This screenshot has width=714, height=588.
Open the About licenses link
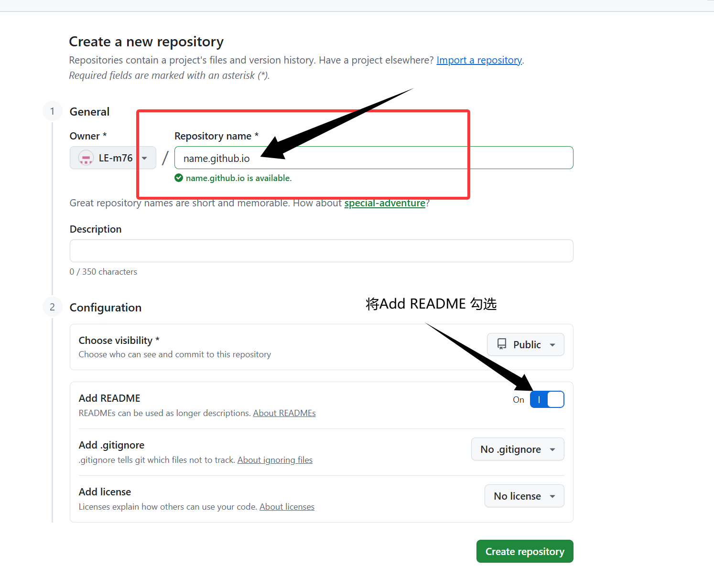(x=287, y=507)
